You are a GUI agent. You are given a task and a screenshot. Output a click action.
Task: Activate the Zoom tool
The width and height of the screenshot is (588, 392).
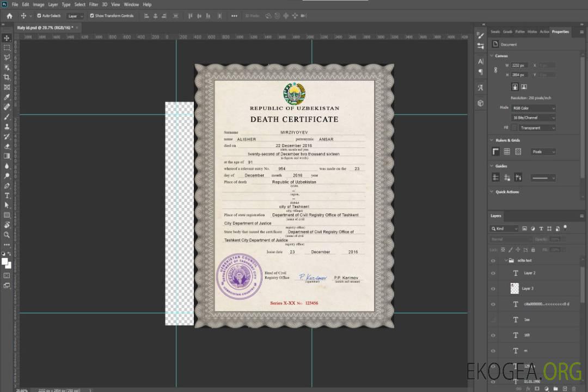coord(7,235)
